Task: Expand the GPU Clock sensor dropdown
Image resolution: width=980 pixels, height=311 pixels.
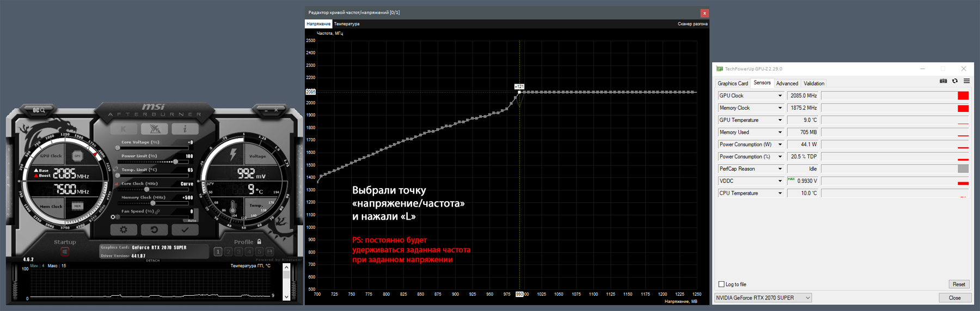Action: [x=780, y=96]
